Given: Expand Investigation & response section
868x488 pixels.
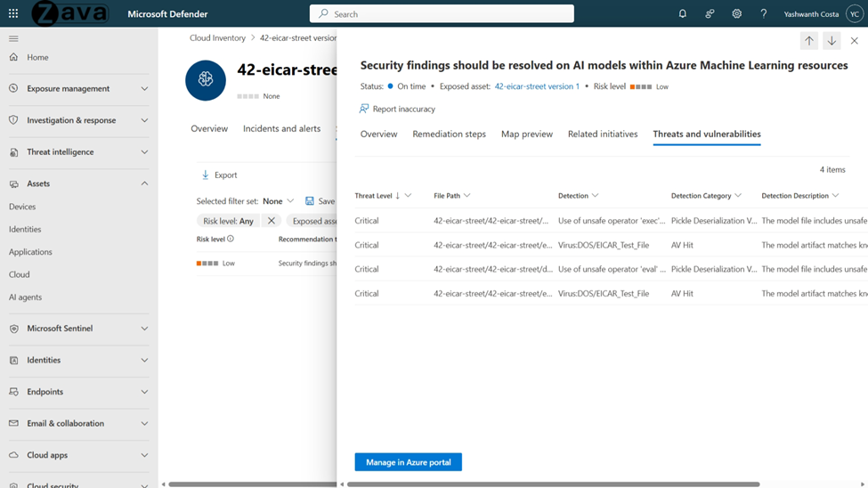Looking at the screenshot, I should click(144, 120).
